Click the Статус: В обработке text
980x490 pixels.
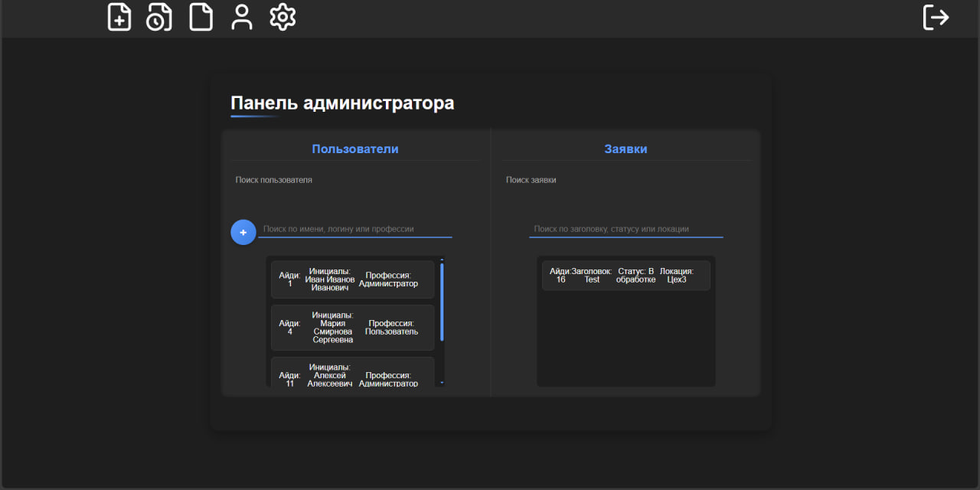tap(636, 276)
